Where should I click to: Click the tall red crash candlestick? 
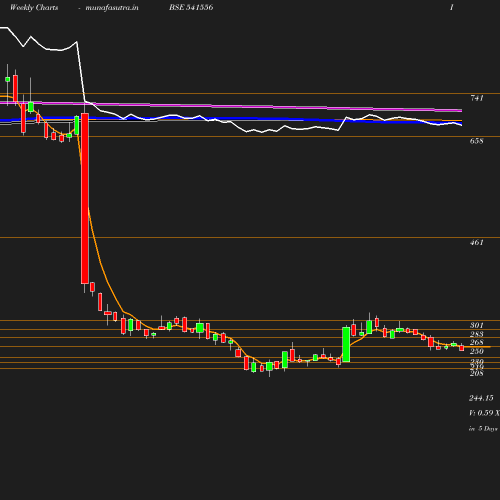[85, 198]
